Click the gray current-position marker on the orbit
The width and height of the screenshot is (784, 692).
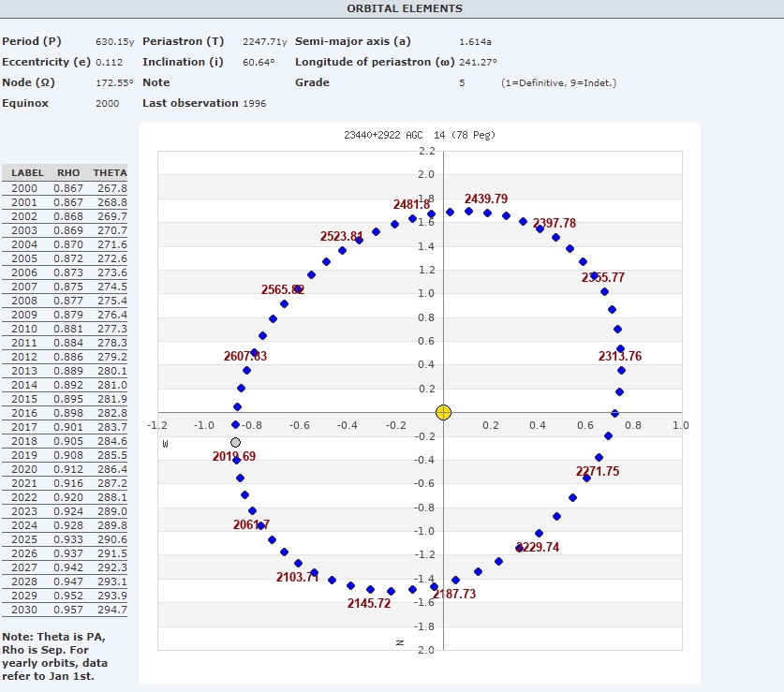tap(235, 442)
